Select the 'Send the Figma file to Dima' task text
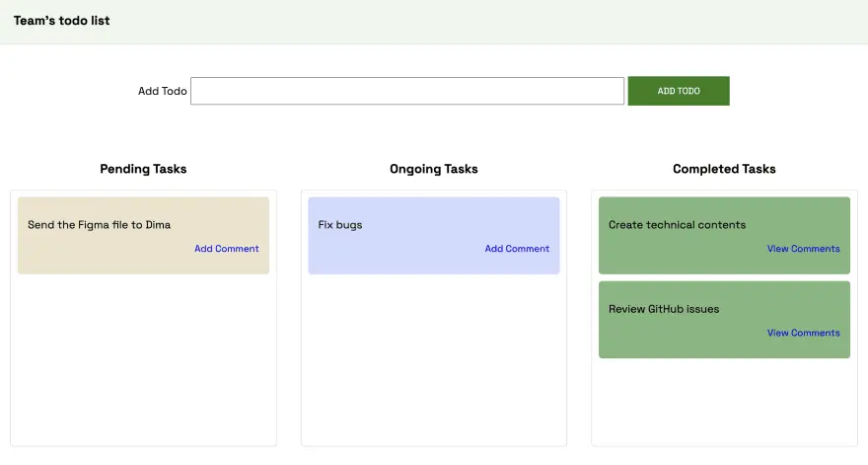This screenshot has width=868, height=465. point(99,225)
